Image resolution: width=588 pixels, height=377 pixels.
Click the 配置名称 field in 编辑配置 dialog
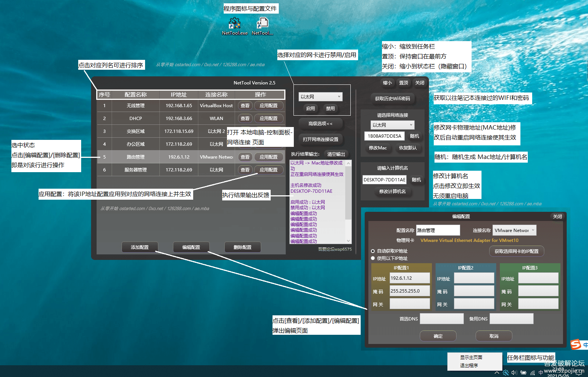(x=438, y=230)
